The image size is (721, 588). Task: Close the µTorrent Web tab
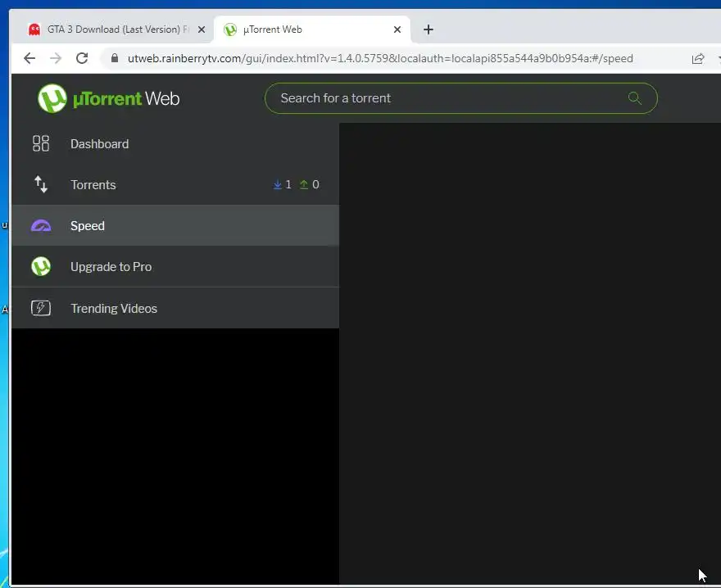click(x=397, y=29)
